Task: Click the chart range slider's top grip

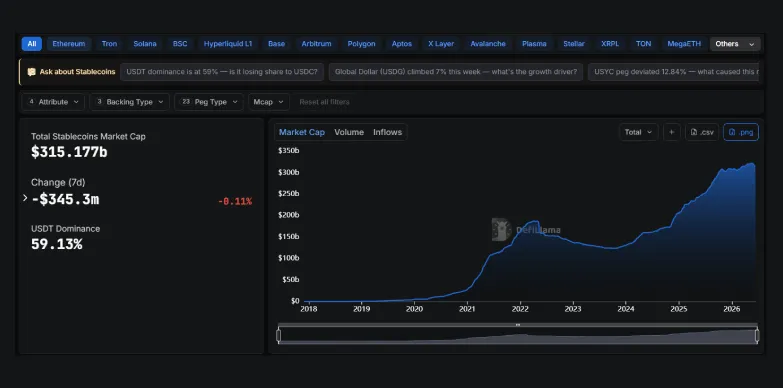Action: (x=518, y=325)
